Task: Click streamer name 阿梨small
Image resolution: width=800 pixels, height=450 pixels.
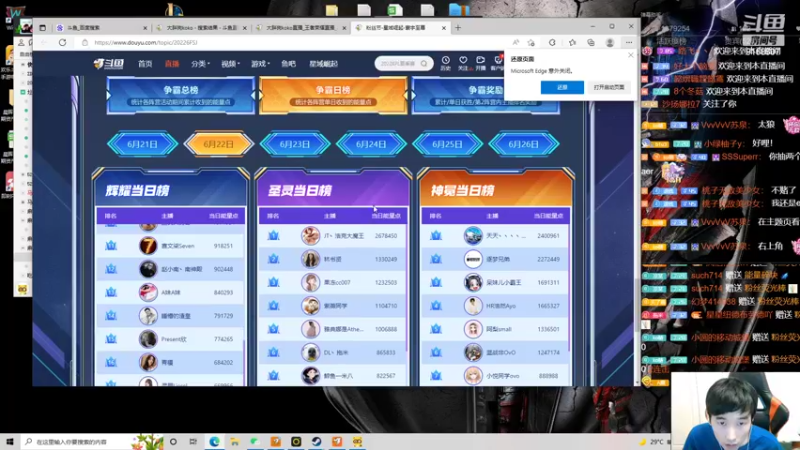Action: click(x=499, y=329)
